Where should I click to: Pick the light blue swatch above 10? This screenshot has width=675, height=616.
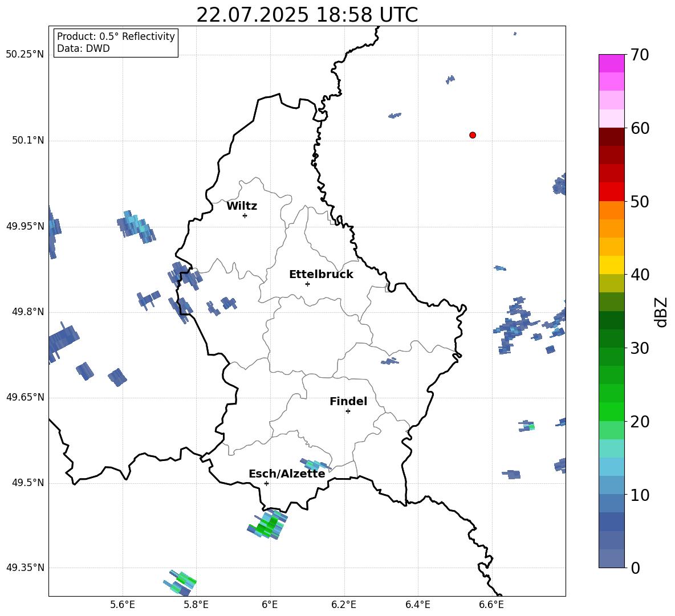point(612,486)
